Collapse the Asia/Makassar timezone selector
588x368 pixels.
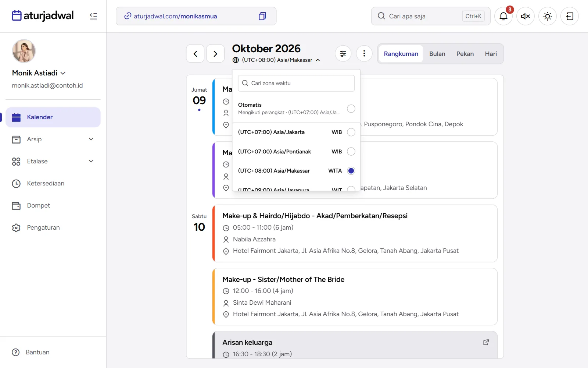[x=276, y=60]
